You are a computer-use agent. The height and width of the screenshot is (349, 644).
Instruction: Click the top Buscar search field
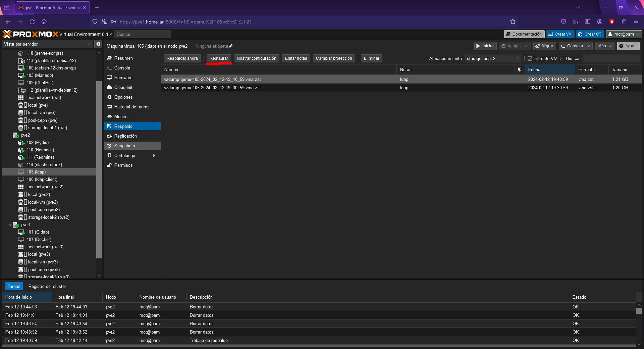pos(143,34)
